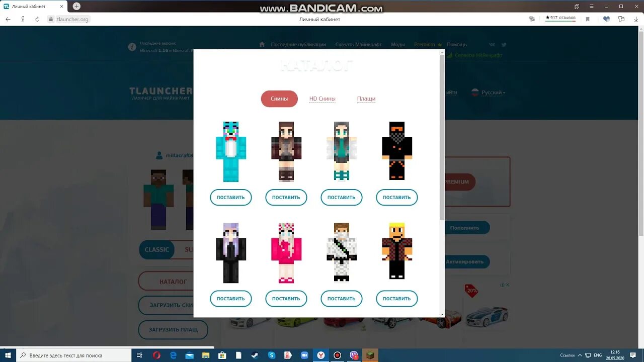The width and height of the screenshot is (644, 362).
Task: Open Steam from the taskbar
Action: click(x=256, y=355)
